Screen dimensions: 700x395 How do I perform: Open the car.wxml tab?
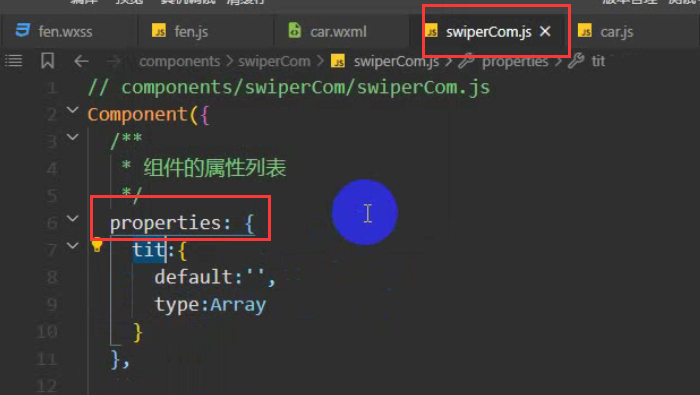point(338,32)
